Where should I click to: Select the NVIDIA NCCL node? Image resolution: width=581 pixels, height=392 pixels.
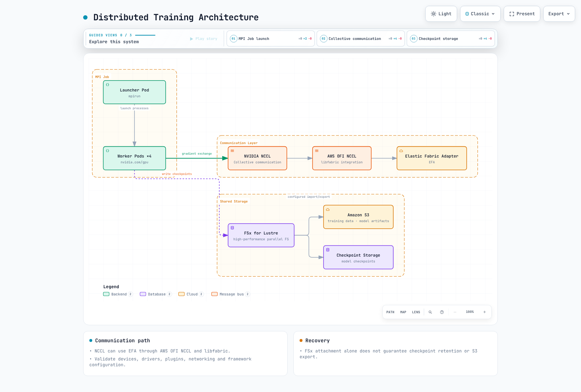click(x=257, y=158)
